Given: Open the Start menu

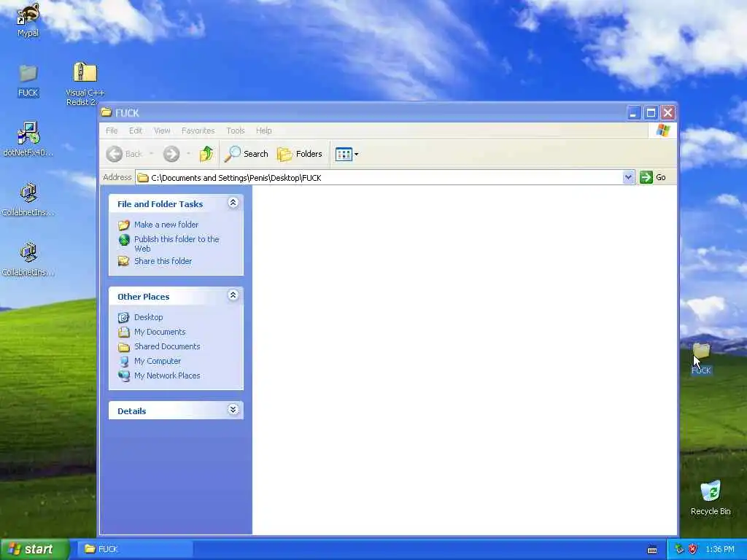Looking at the screenshot, I should pos(34,549).
